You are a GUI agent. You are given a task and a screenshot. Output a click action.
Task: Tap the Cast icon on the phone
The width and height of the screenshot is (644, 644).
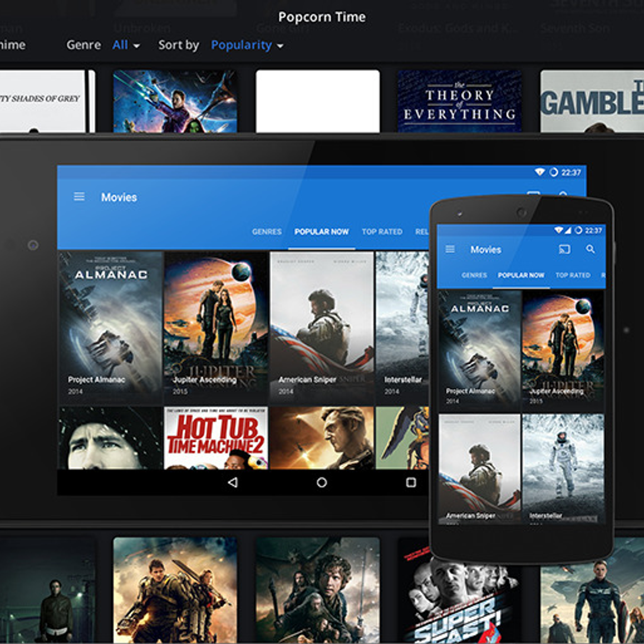pos(565,249)
